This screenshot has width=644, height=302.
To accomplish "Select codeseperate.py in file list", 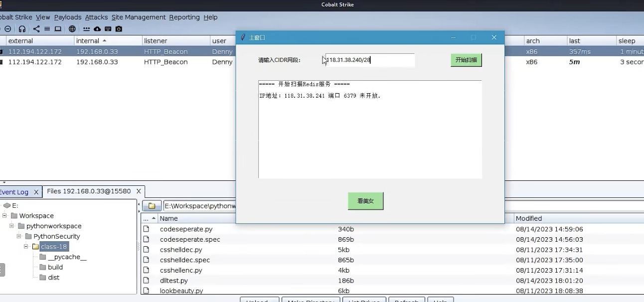I will [186, 229].
